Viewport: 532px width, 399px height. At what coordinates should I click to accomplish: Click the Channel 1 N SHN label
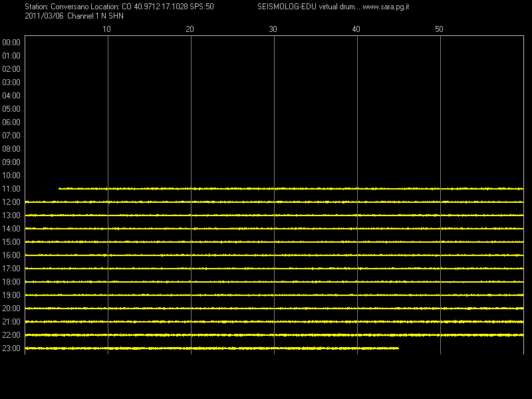coord(95,16)
